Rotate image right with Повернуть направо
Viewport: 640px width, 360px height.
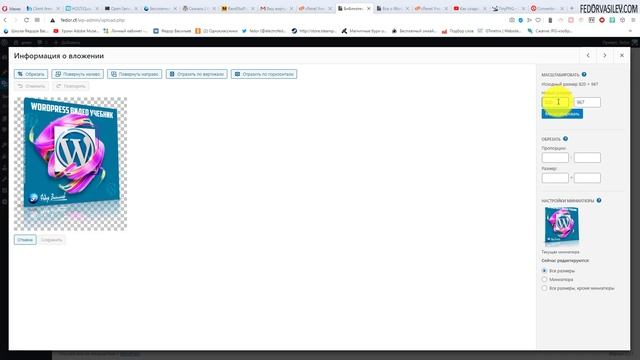click(135, 74)
